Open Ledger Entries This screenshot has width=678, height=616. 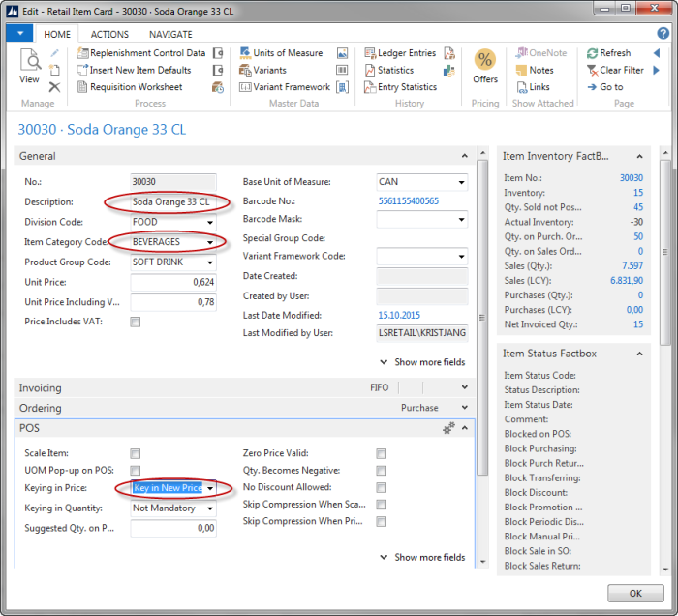point(406,53)
